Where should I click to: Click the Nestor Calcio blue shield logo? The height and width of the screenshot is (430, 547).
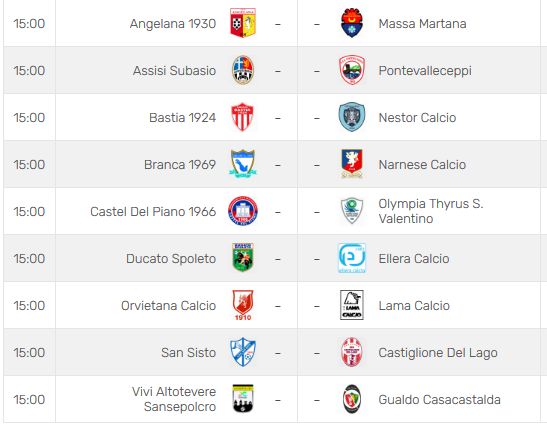(352, 117)
